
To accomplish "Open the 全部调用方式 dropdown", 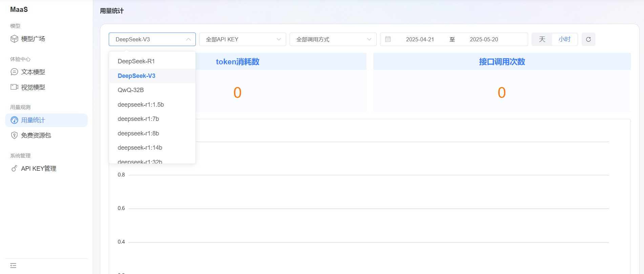I will [333, 39].
